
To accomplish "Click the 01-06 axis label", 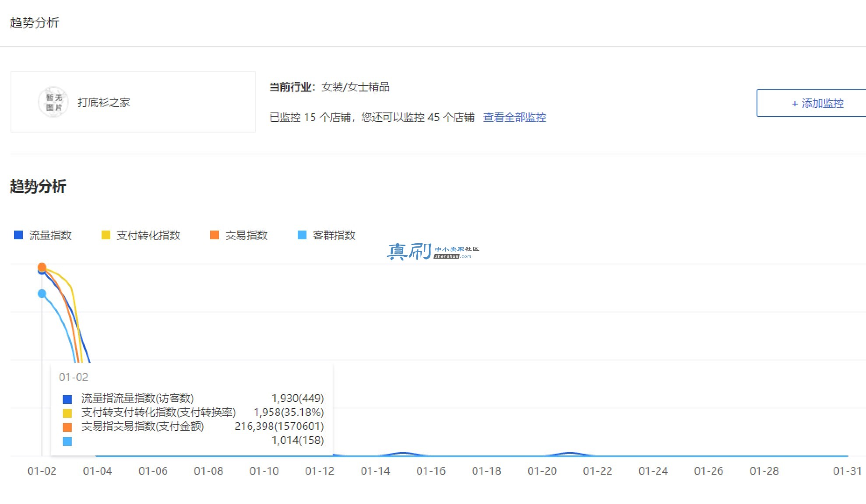I will [153, 471].
